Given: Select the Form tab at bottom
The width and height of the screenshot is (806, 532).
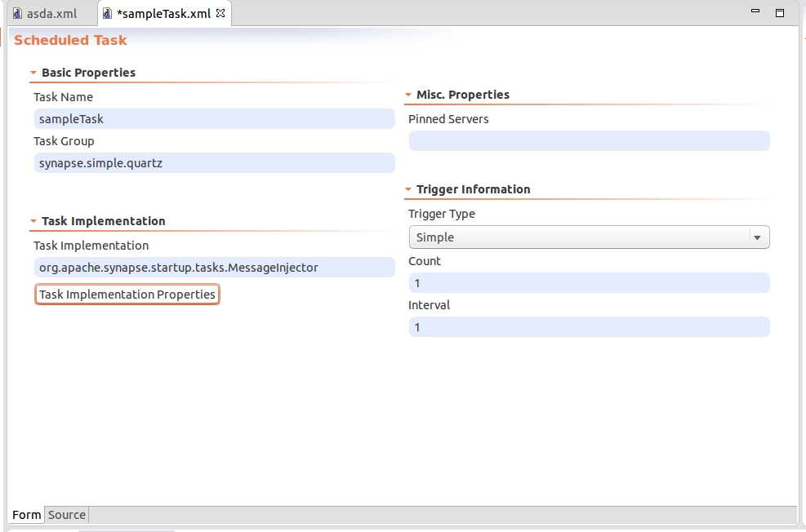Looking at the screenshot, I should [27, 515].
